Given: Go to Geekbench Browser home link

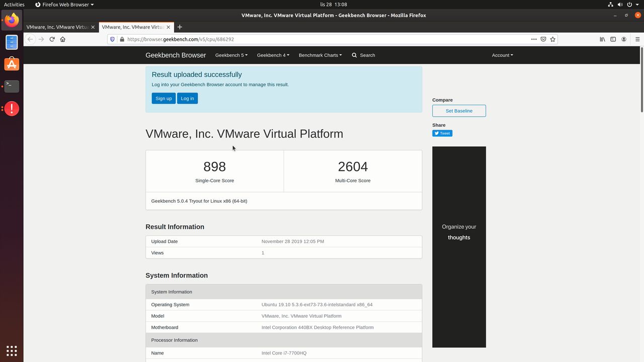Looking at the screenshot, I should tap(176, 55).
